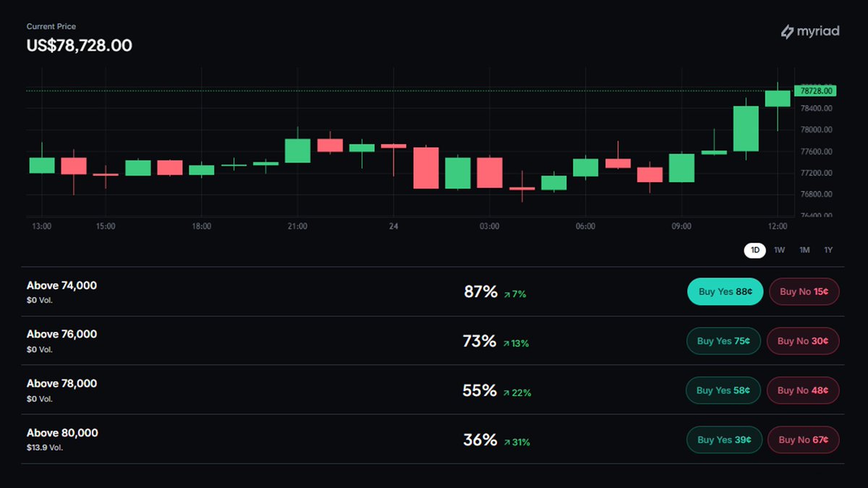Select the 1D timeframe

(x=755, y=250)
